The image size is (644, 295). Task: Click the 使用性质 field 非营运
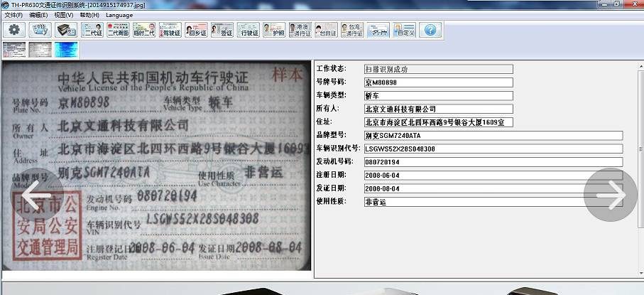[493, 202]
